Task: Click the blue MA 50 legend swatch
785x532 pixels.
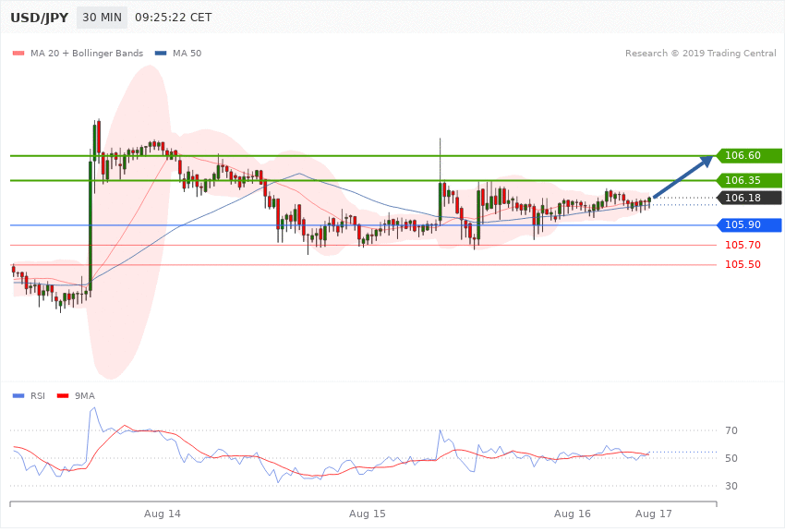Action: (161, 53)
